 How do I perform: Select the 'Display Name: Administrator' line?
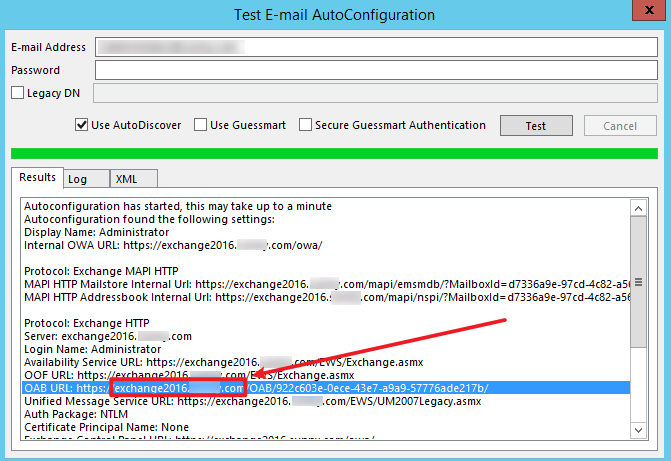(x=97, y=232)
